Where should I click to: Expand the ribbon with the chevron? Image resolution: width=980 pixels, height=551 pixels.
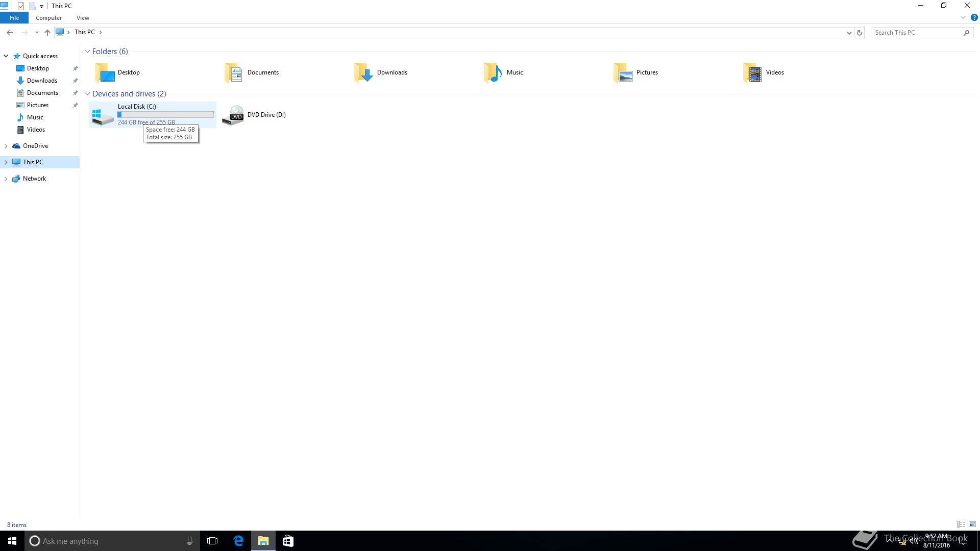(x=963, y=18)
